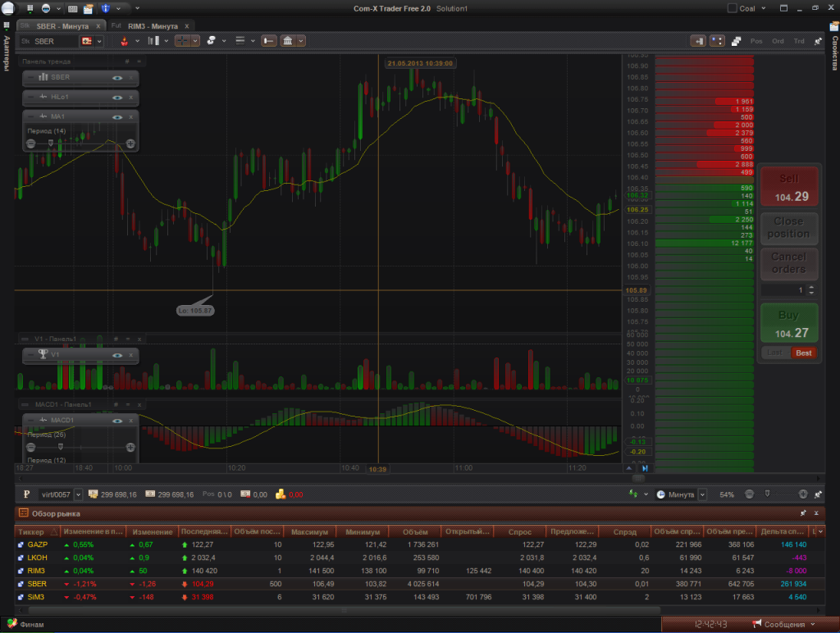The width and height of the screenshot is (840, 633).
Task: Hide the SBER series via eye icon
Action: point(117,77)
